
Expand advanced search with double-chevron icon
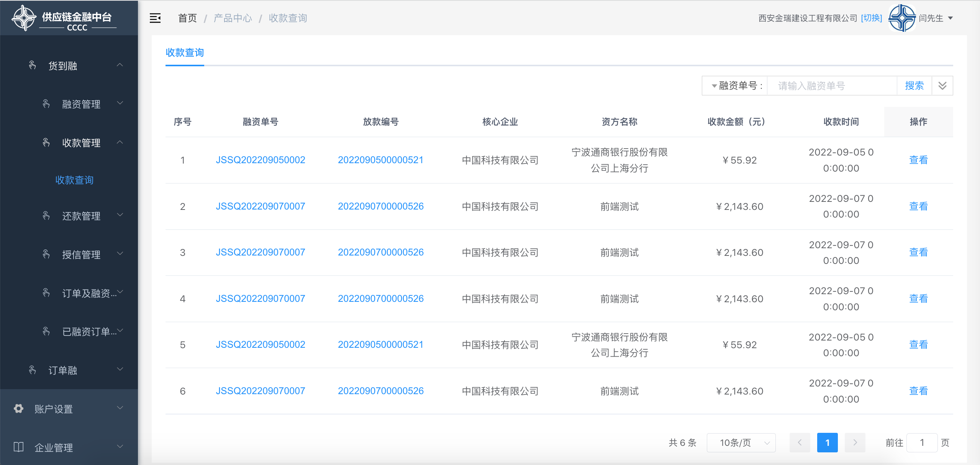point(942,85)
